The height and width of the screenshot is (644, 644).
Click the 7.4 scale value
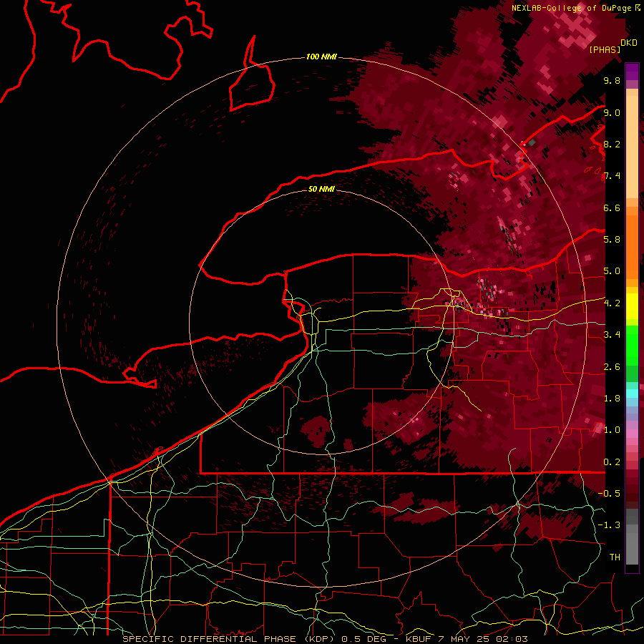[612, 176]
